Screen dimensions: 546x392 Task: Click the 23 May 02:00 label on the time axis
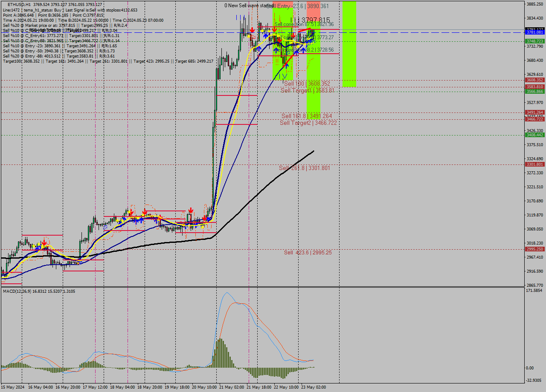[x=313, y=387]
